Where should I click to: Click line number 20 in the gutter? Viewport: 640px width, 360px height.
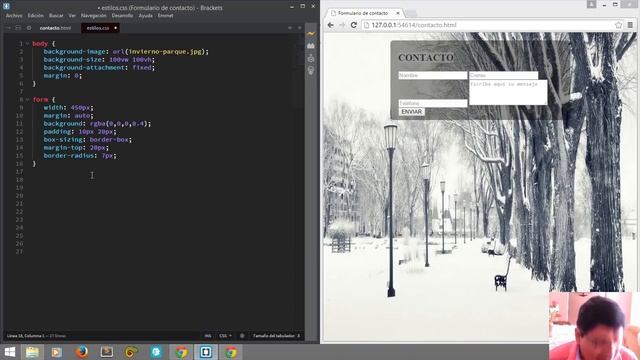[19, 196]
